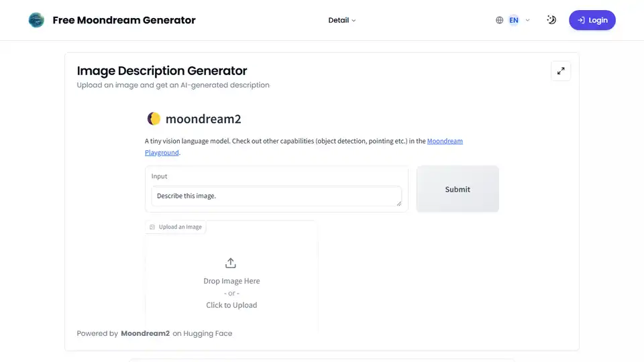Open the Moondream2 Powered by link
Image resolution: width=644 pixels, height=362 pixels.
pyautogui.click(x=145, y=333)
